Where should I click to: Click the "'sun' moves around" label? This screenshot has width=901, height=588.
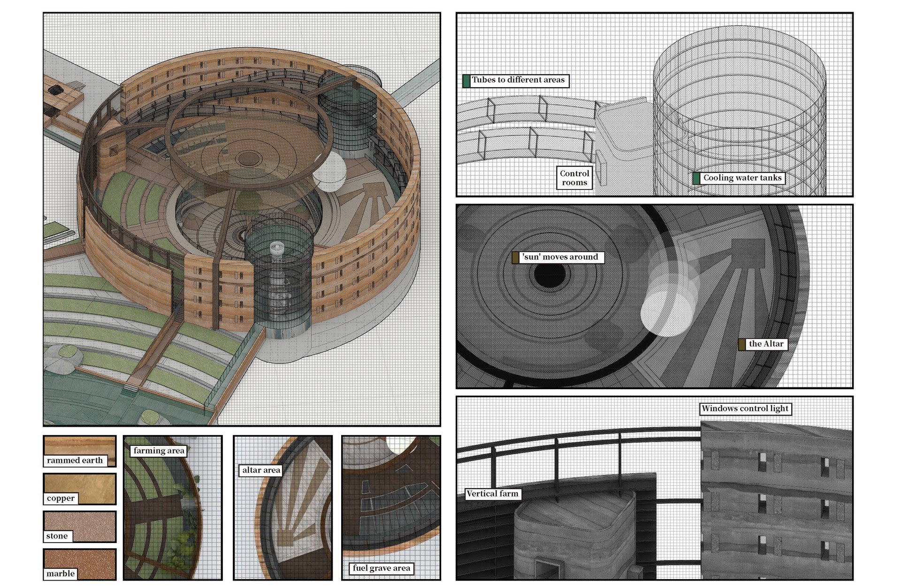pyautogui.click(x=561, y=257)
